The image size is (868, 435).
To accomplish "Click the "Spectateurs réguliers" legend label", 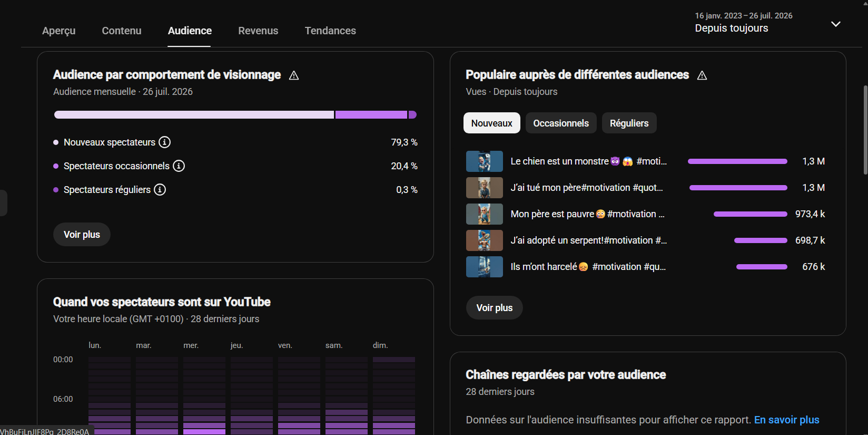I will click(x=107, y=190).
